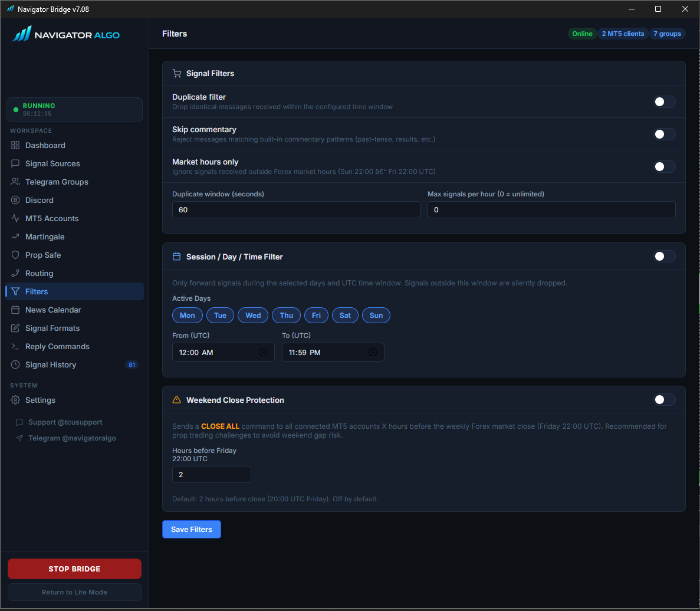Image resolution: width=700 pixels, height=611 pixels.
Task: Click the clock icon in To time field
Action: click(x=373, y=353)
